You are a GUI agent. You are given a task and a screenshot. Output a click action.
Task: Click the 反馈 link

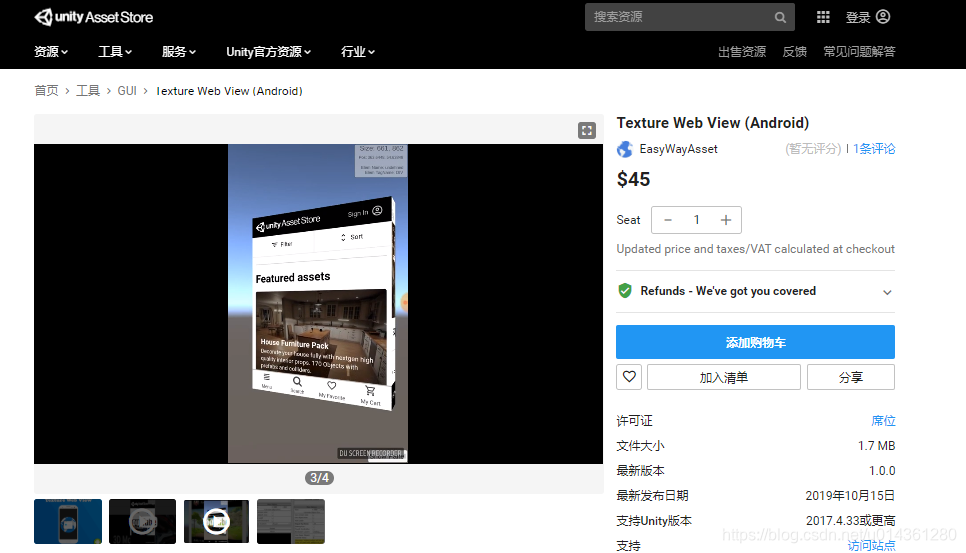pyautogui.click(x=794, y=52)
